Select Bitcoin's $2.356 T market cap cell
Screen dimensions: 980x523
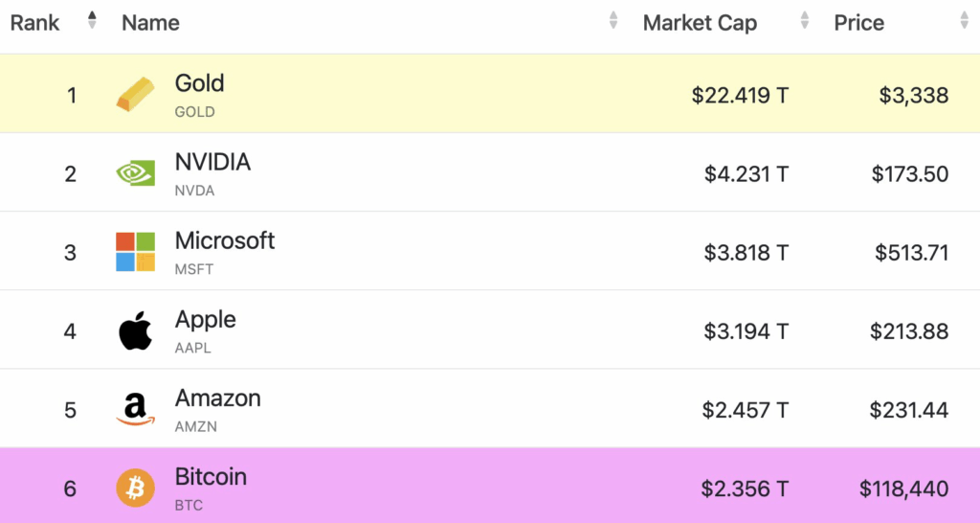tap(745, 489)
